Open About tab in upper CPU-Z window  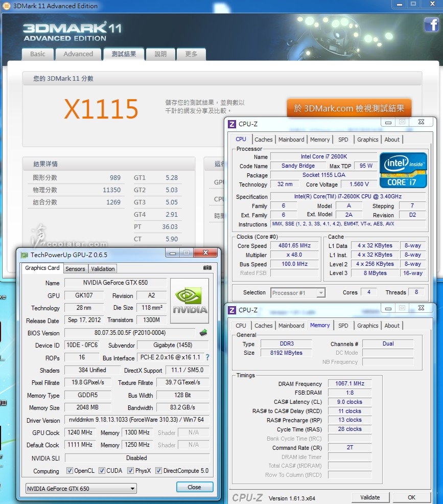pos(392,140)
